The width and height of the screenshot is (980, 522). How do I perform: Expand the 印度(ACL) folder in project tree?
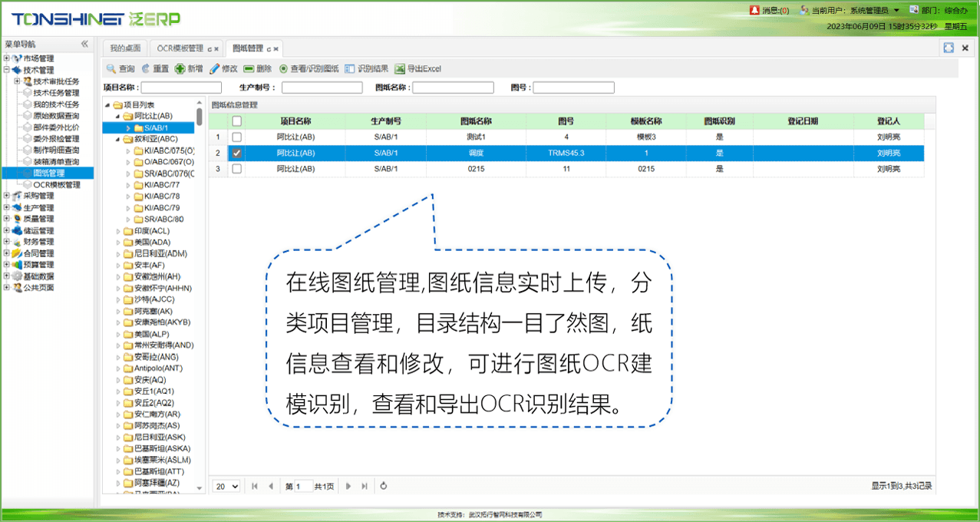tap(118, 231)
